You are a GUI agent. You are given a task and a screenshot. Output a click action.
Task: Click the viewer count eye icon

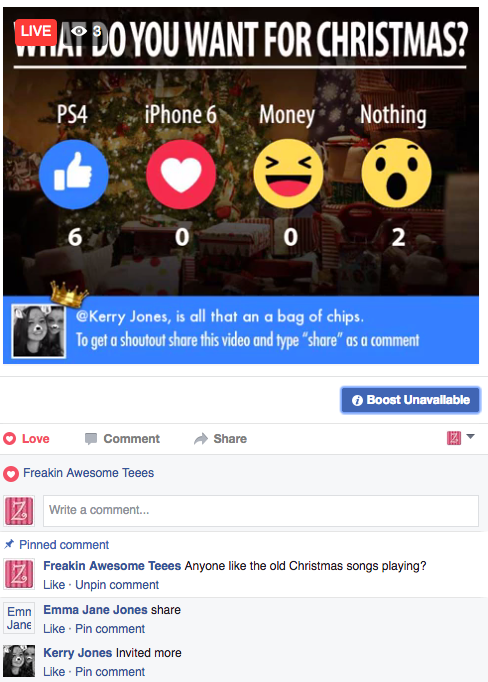pos(79,31)
